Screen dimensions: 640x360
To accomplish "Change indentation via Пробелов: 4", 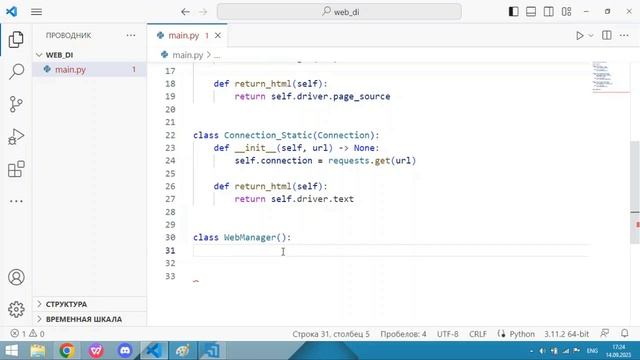I will (403, 334).
